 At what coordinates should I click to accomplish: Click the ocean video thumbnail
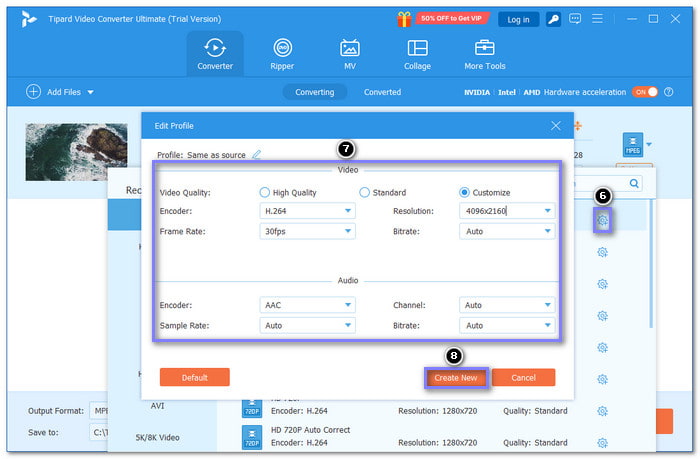pyautogui.click(x=76, y=152)
